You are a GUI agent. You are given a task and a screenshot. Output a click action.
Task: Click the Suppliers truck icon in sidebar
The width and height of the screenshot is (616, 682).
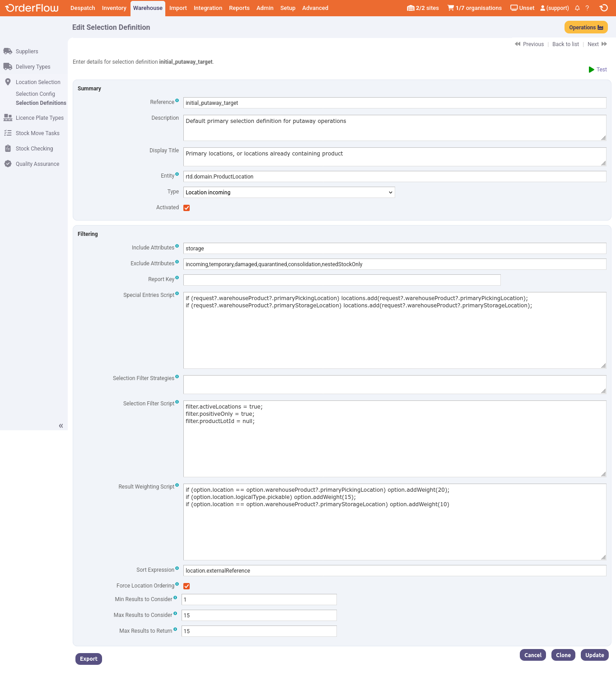pyautogui.click(x=8, y=52)
